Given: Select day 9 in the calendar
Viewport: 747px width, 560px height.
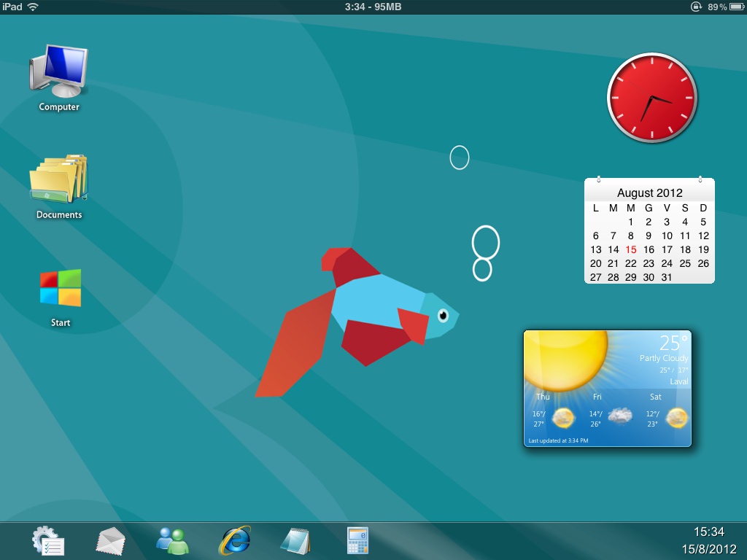Looking at the screenshot, I should point(649,236).
